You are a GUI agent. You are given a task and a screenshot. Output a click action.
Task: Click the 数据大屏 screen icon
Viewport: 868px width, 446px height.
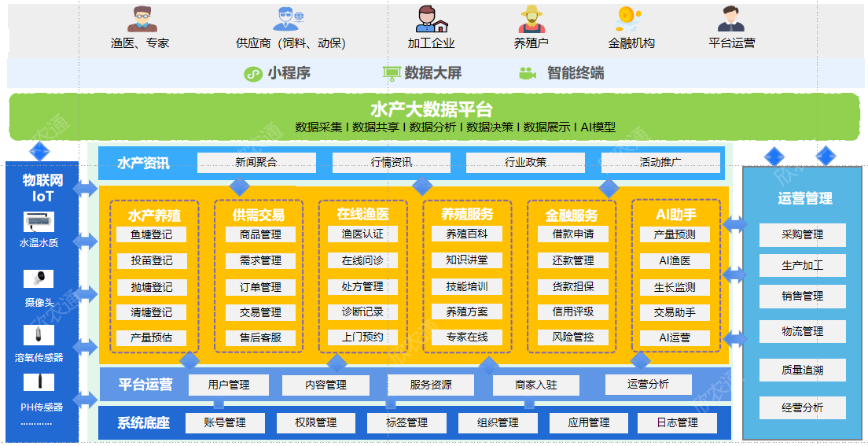[392, 74]
